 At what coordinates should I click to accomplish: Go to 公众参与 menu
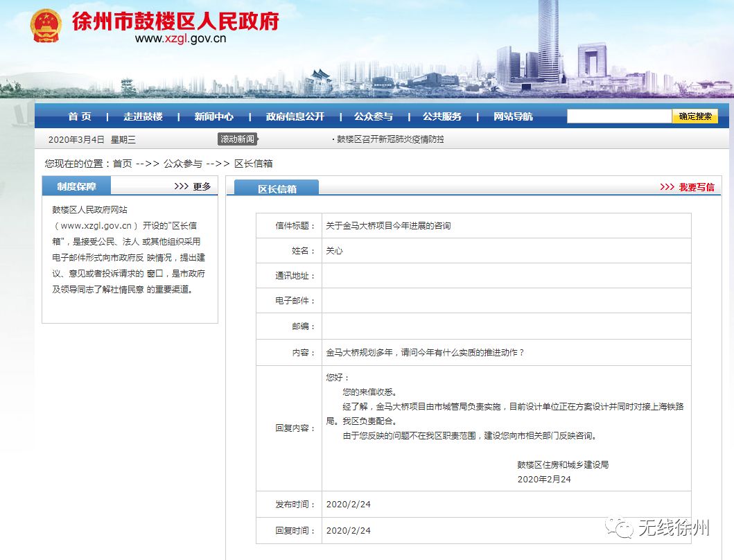[x=373, y=116]
